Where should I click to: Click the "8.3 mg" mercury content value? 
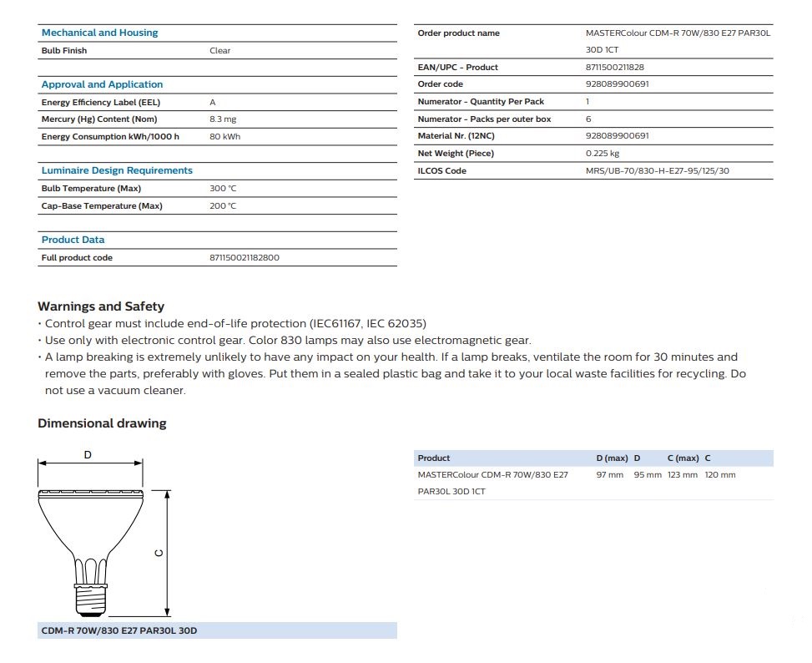coord(223,119)
